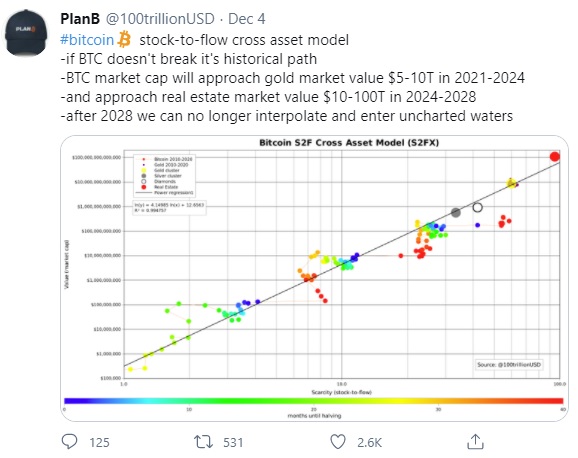Click the reply speech bubble icon

tap(69, 441)
